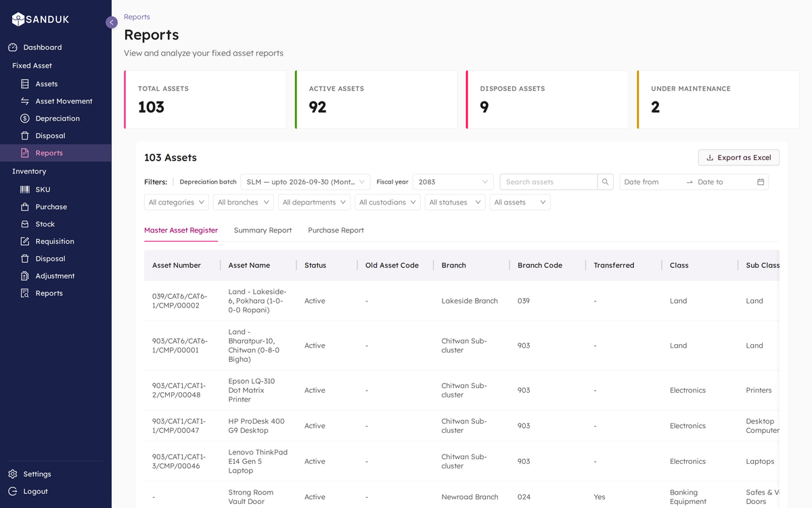Viewport: 812px width, 508px height.
Task: Open Requisition in the sidebar
Action: click(x=55, y=241)
